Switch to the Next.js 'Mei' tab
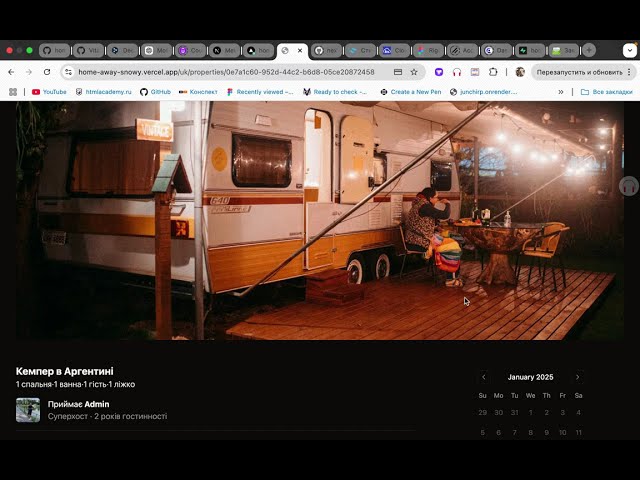Screen dimensions: 640x480 tap(224, 51)
